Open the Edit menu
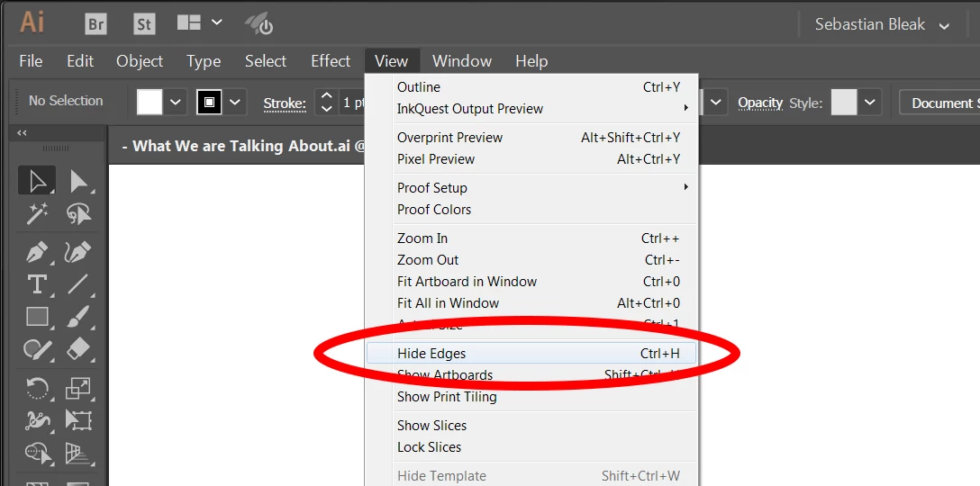Viewport: 980px width, 486px height. click(x=80, y=61)
